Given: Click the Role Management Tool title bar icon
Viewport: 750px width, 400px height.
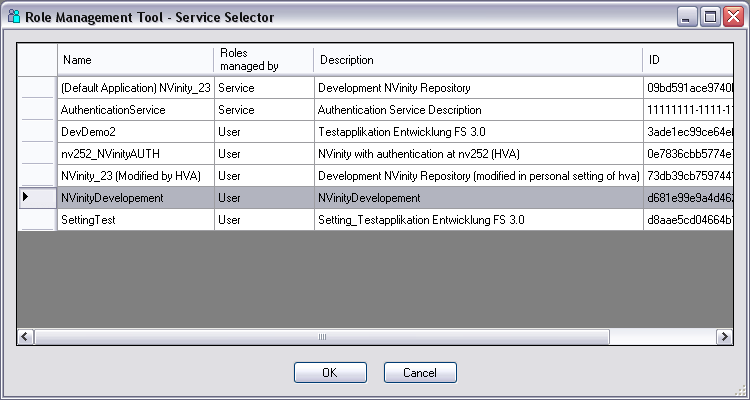Looking at the screenshot, I should pyautogui.click(x=13, y=17).
